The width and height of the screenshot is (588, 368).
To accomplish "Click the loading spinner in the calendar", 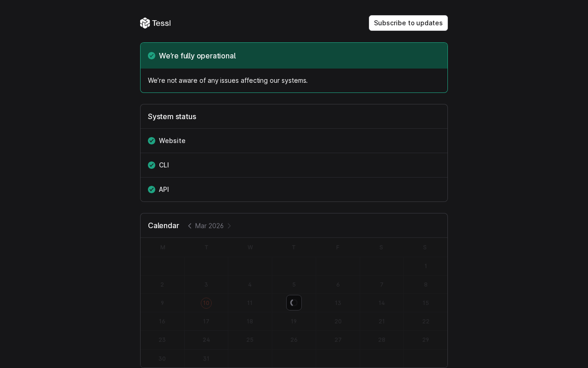I will (294, 303).
